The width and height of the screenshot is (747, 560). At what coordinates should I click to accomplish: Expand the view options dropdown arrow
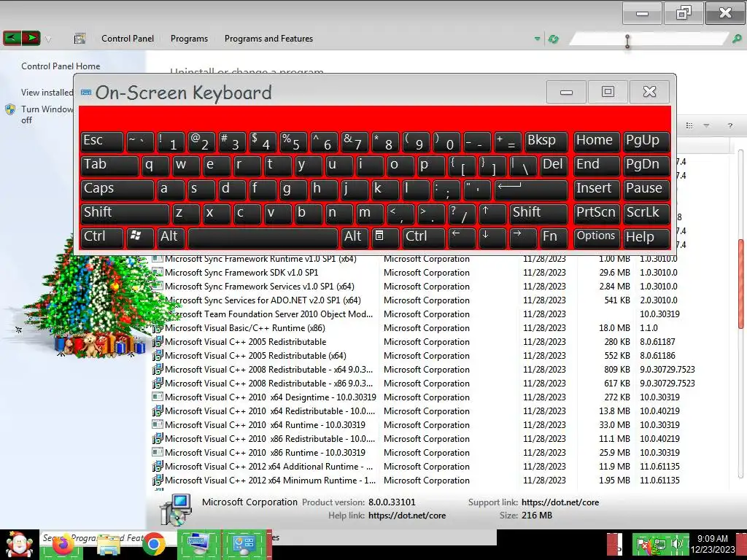[x=706, y=125]
